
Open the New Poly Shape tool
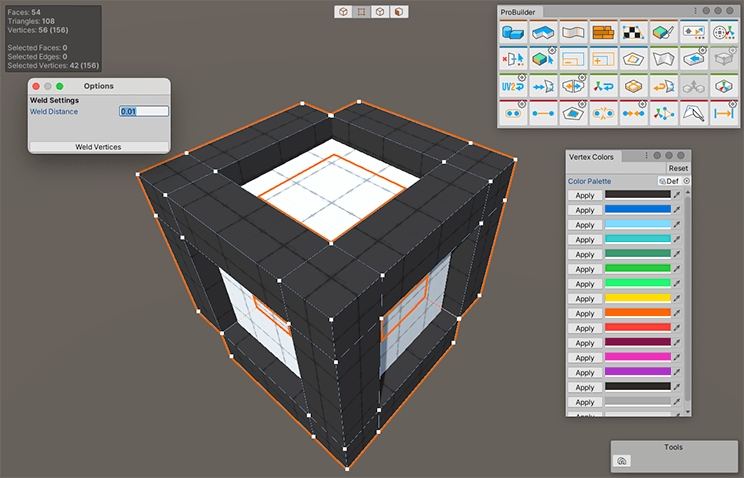point(543,32)
